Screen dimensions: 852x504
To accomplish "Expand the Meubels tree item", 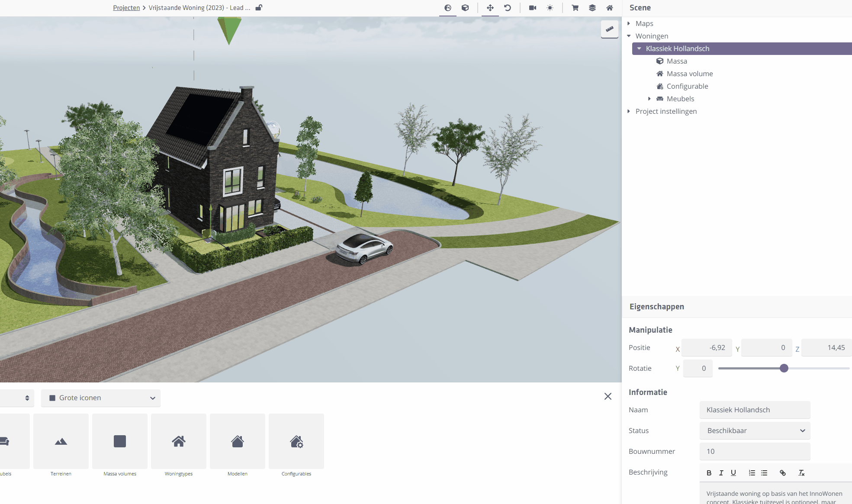I will click(x=649, y=99).
